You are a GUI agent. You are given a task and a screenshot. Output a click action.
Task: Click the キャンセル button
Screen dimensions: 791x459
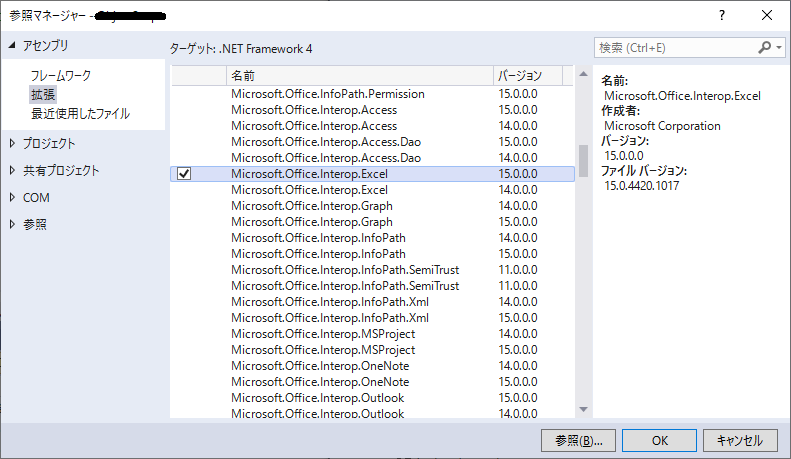pyautogui.click(x=740, y=441)
